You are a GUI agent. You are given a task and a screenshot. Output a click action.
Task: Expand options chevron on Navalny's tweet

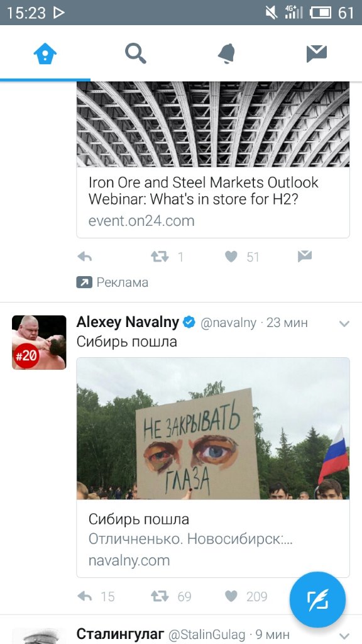pyautogui.click(x=344, y=324)
